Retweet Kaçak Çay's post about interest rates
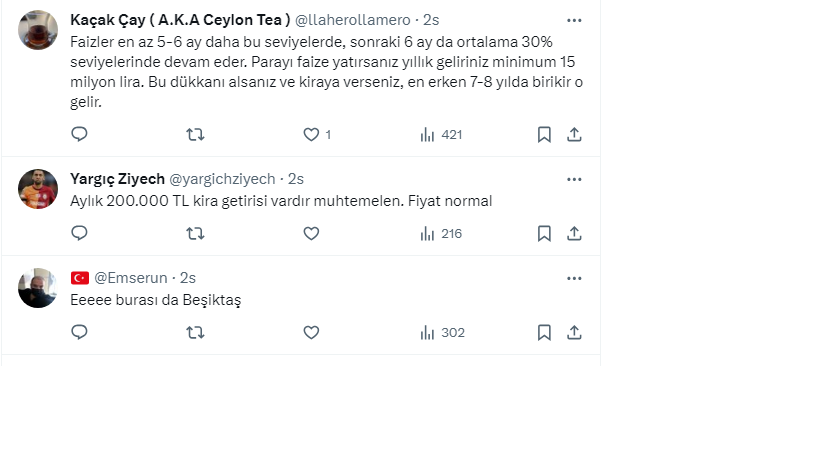Viewport: 837px width, 463px height. pyautogui.click(x=196, y=134)
